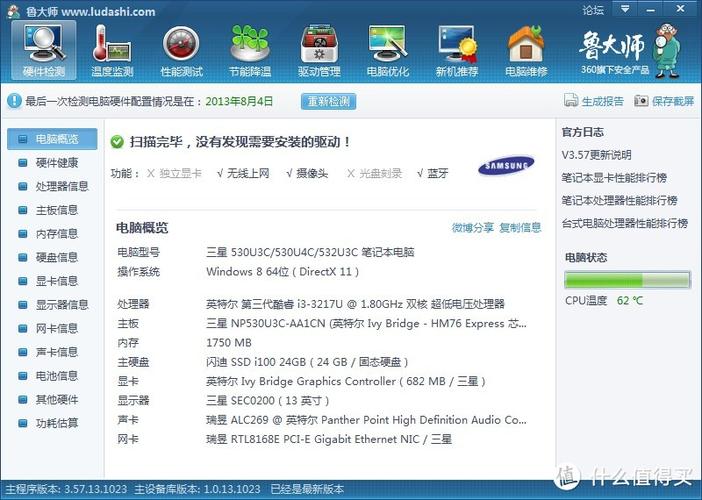Click 保存截屏 save screenshot link

tap(672, 101)
